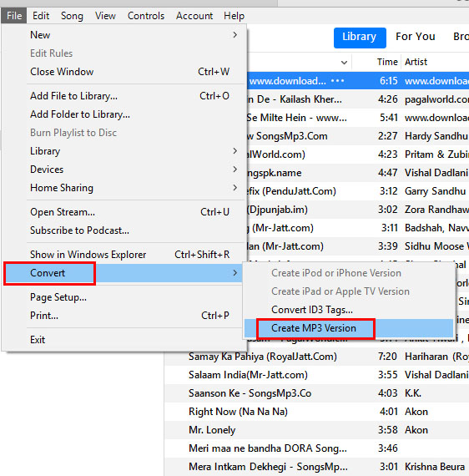Click the 4:26 time cell
The width and height of the screenshot is (469, 476).
(x=387, y=99)
